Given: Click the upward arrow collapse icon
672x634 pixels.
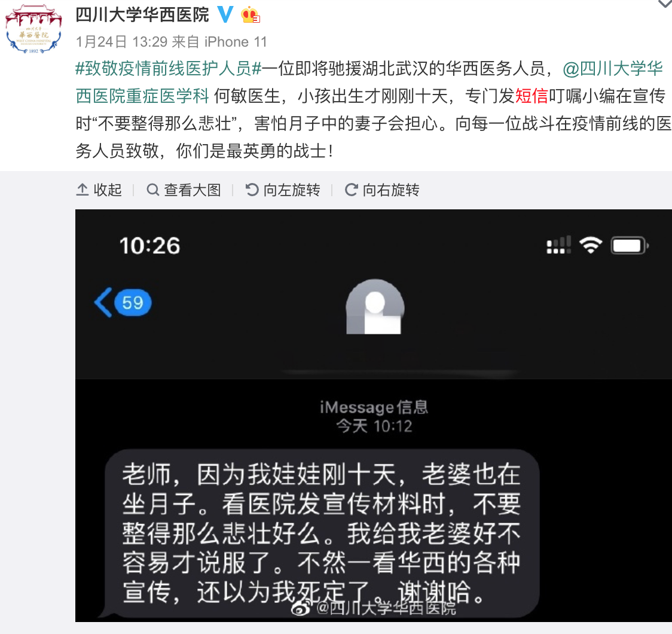Looking at the screenshot, I should pos(83,190).
